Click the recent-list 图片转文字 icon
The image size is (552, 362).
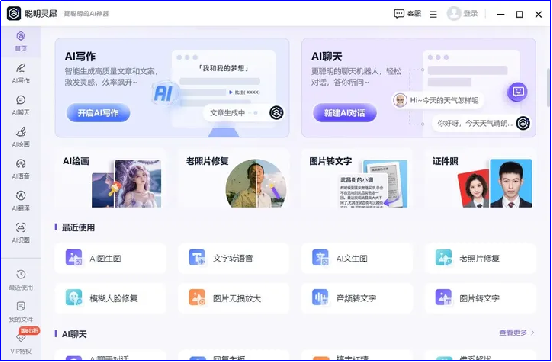pyautogui.click(x=444, y=297)
